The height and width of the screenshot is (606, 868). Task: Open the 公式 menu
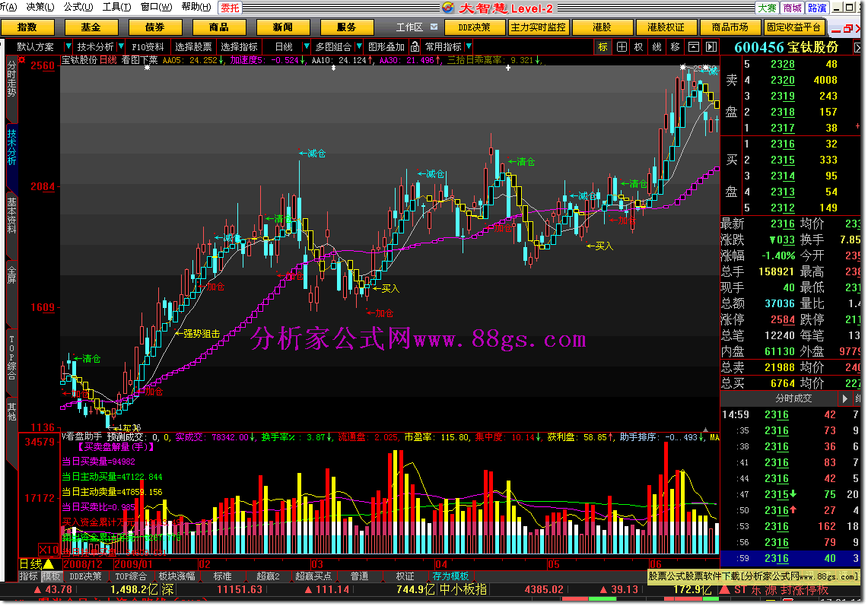tap(78, 7)
